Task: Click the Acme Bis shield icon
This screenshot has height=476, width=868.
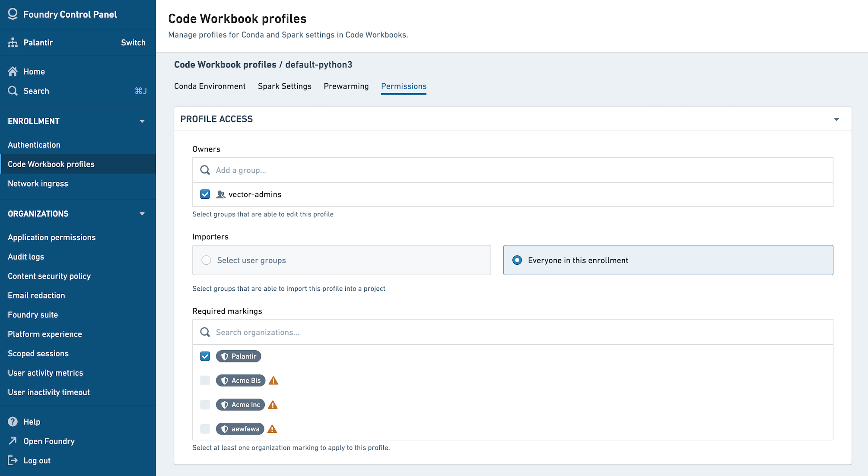Action: [x=225, y=380]
